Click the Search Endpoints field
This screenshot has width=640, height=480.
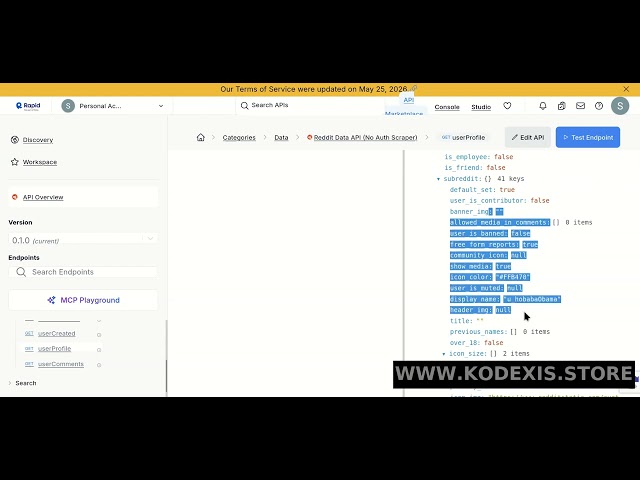tap(83, 272)
